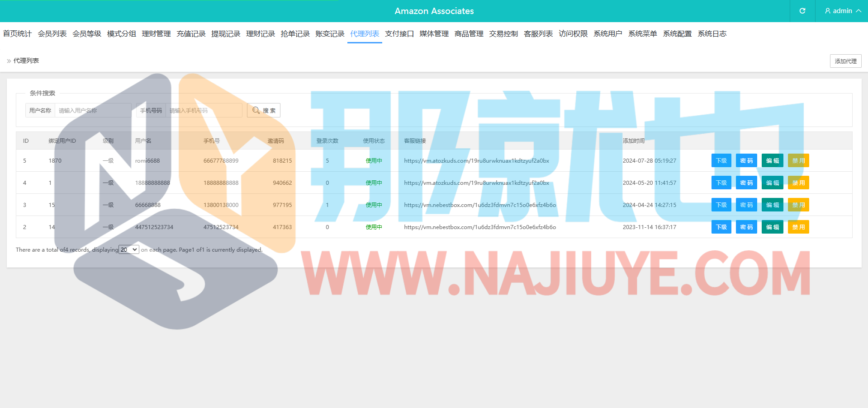The width and height of the screenshot is (868, 408).
Task: Open the records per page dropdown
Action: pyautogui.click(x=128, y=249)
